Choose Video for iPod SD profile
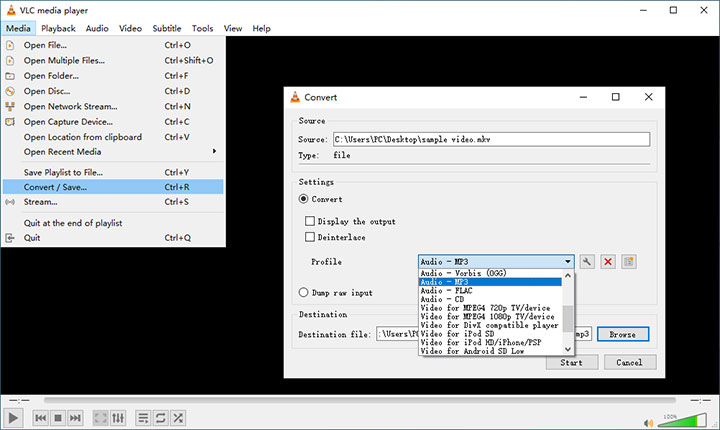This screenshot has height=430, width=720. click(489, 334)
